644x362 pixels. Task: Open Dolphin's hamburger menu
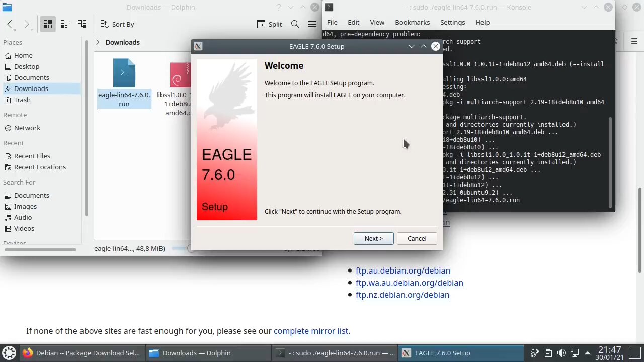tap(312, 24)
